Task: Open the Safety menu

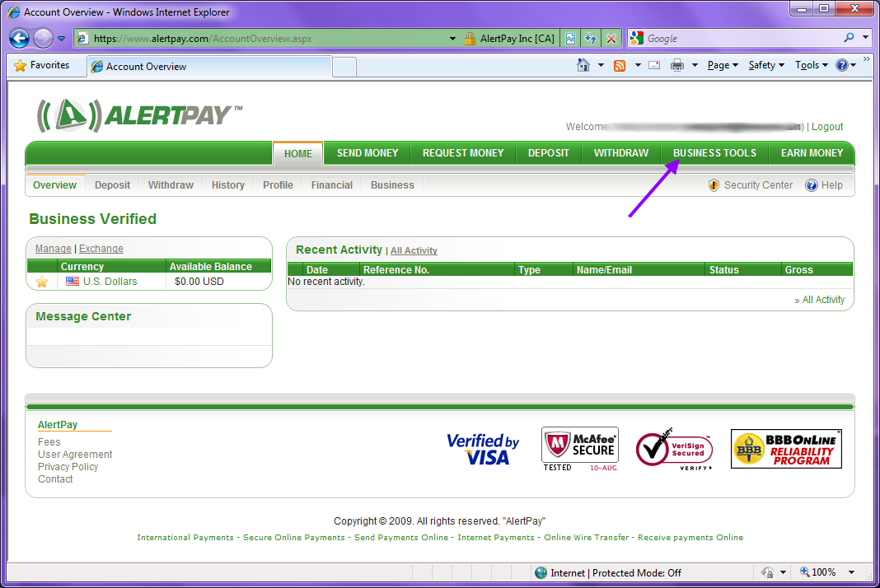Action: pos(766,65)
